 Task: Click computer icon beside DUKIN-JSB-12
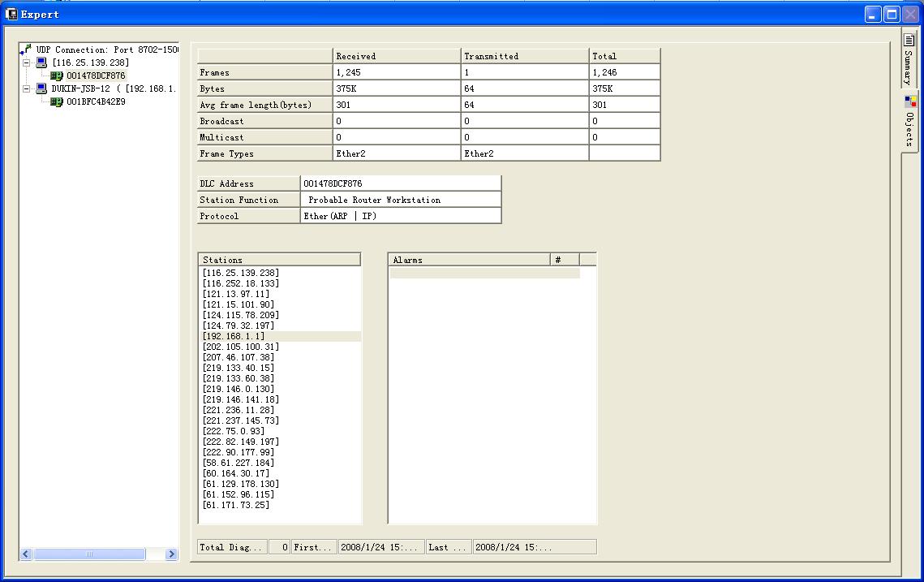tap(41, 88)
